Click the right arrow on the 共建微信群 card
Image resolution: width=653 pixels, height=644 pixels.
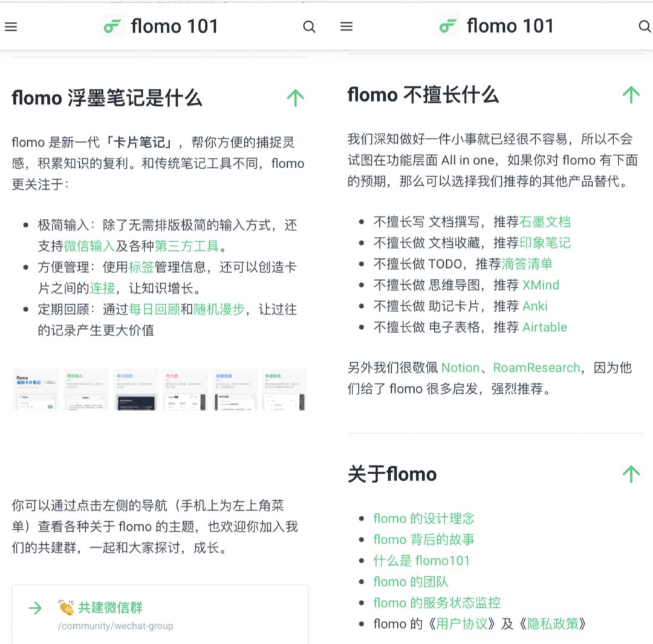point(36,608)
